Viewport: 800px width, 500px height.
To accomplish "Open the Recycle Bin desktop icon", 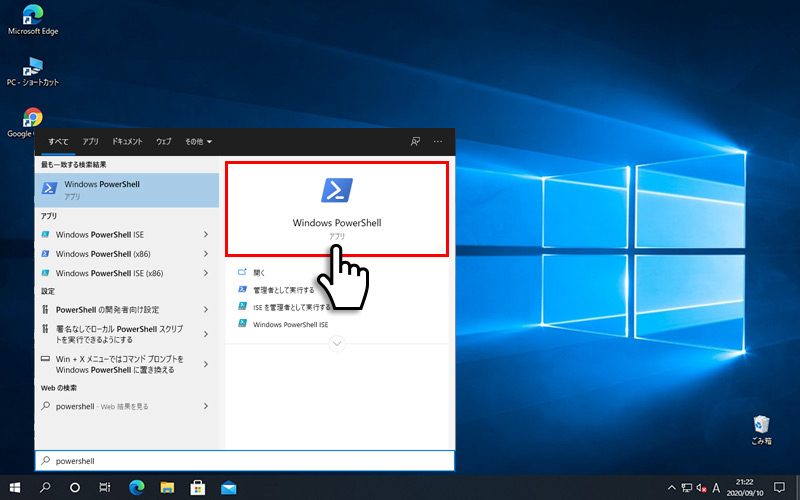I will tap(761, 430).
